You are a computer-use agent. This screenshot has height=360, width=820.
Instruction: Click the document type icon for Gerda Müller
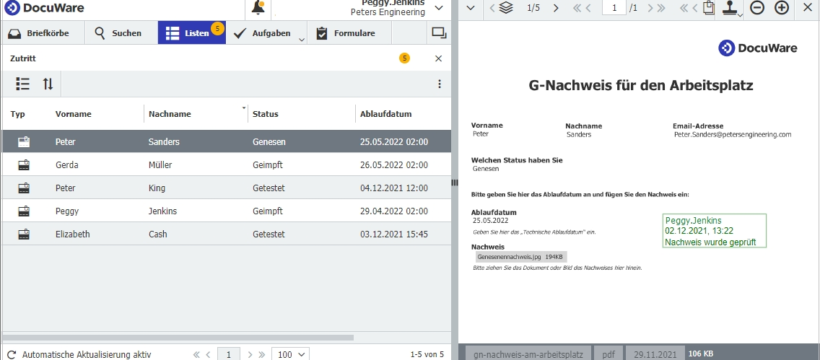coord(24,165)
